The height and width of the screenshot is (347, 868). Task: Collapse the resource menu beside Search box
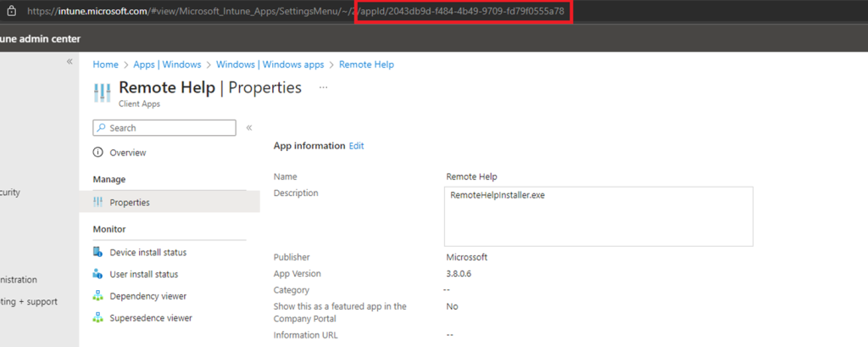(x=249, y=128)
